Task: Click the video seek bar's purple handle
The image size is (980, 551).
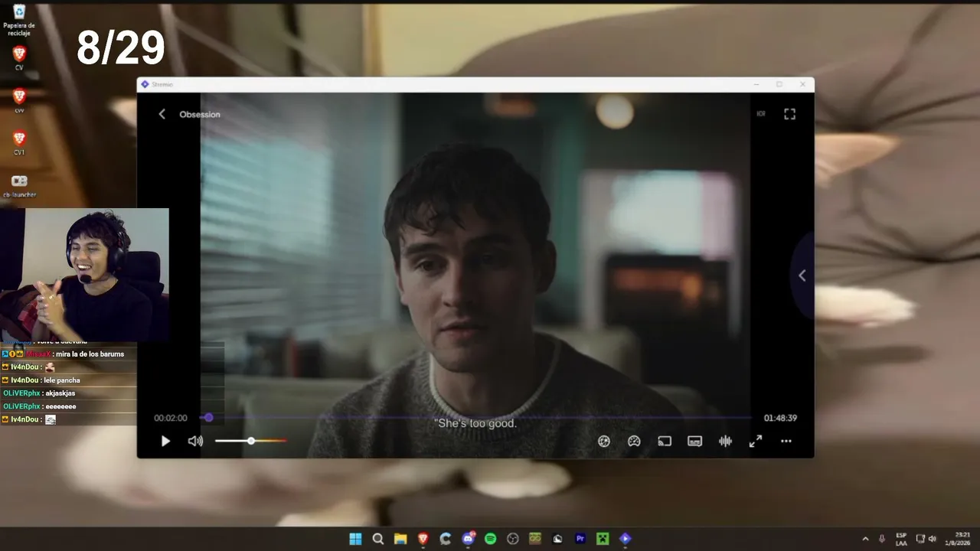Action: point(208,418)
